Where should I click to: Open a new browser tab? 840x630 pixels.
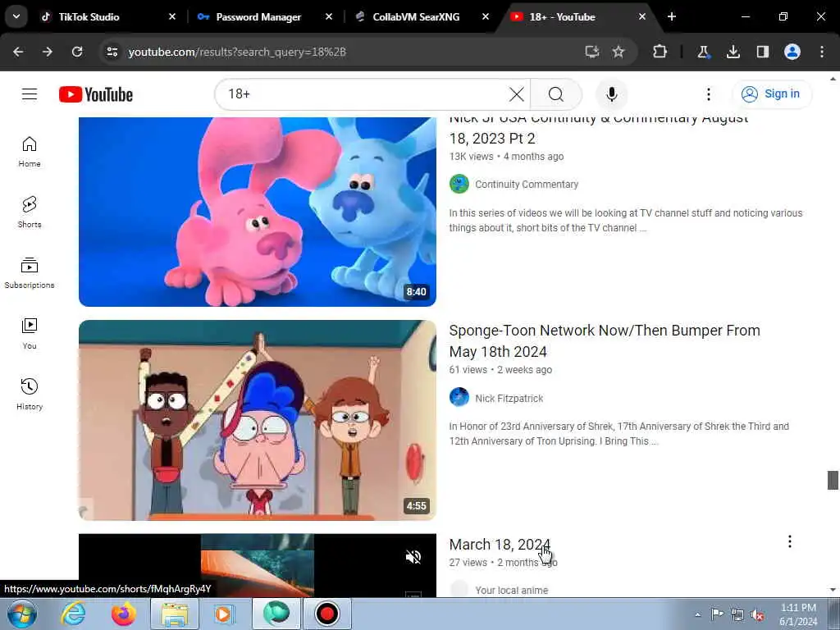672,17
